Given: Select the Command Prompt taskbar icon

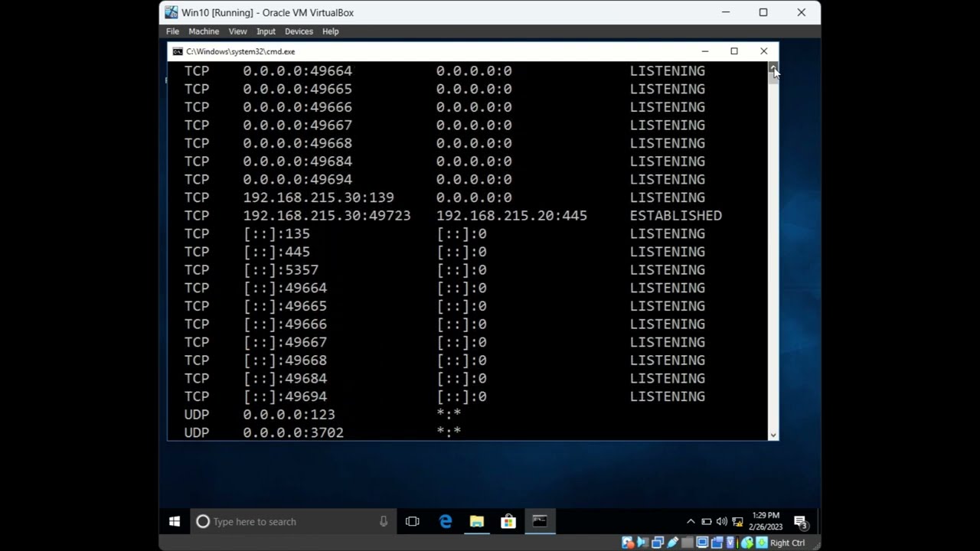Looking at the screenshot, I should (540, 521).
